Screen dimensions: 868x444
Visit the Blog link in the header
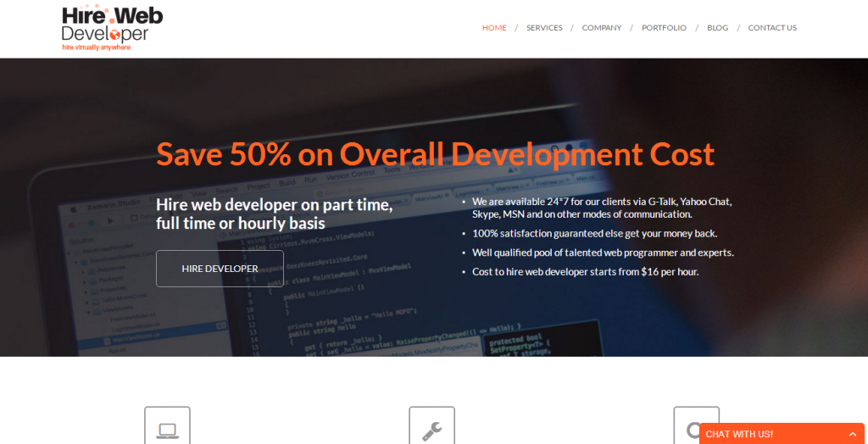[717, 28]
